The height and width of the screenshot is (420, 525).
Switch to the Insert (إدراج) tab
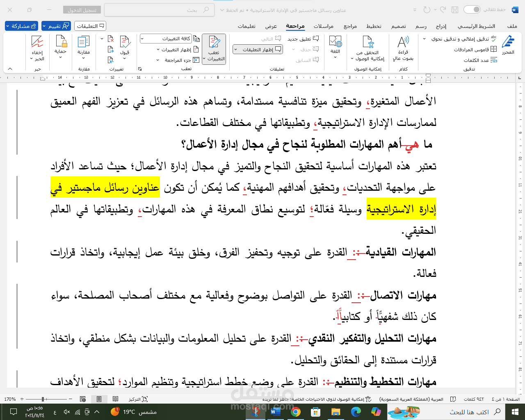[441, 26]
